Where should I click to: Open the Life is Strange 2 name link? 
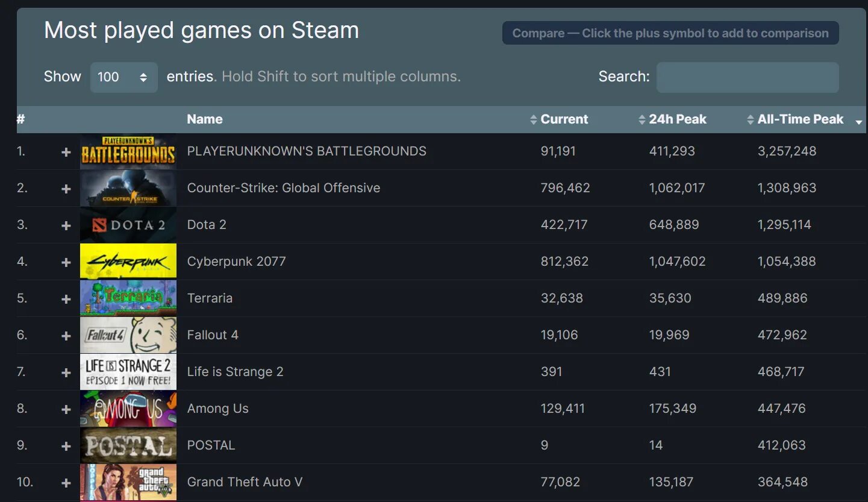coord(235,372)
